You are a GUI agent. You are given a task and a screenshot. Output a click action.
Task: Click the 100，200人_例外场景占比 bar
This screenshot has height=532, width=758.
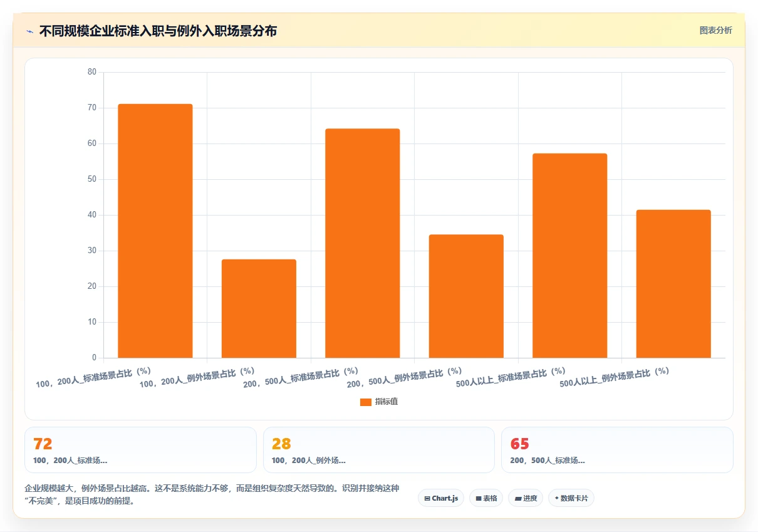point(259,309)
